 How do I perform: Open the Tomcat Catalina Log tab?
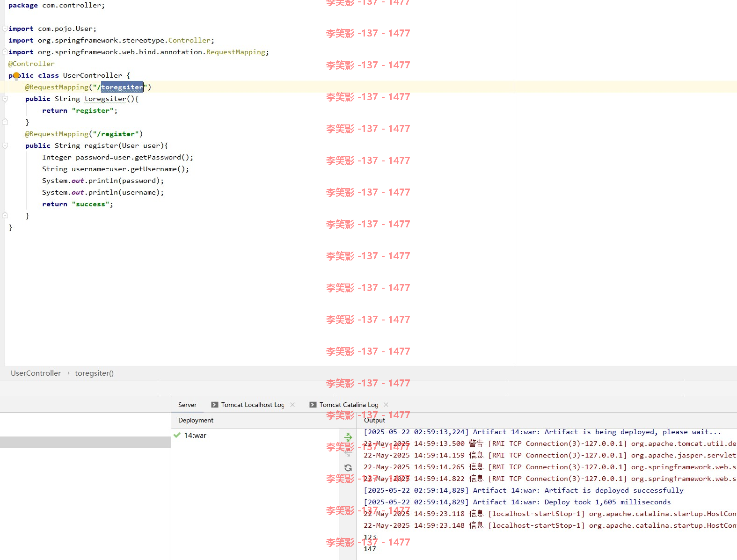coord(349,405)
